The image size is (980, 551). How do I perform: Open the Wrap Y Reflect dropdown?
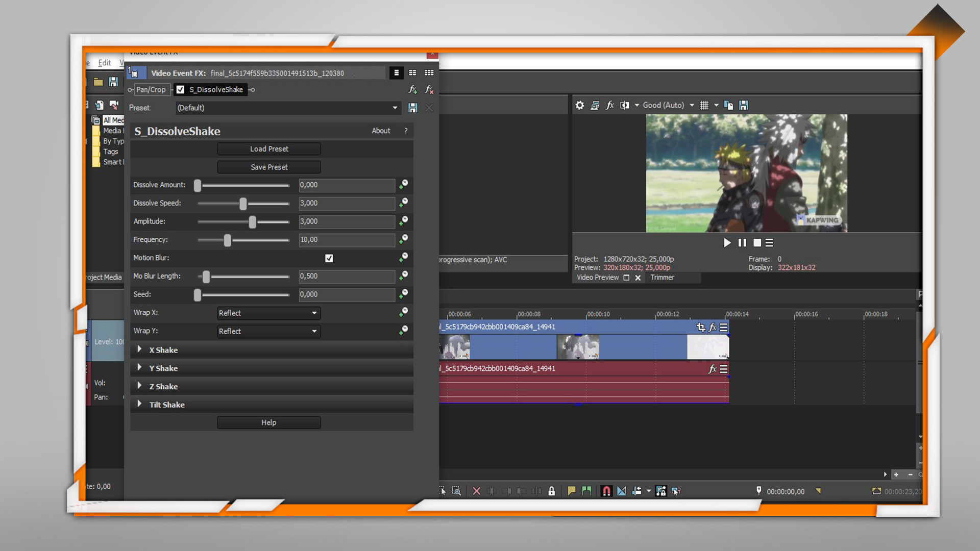pos(269,331)
